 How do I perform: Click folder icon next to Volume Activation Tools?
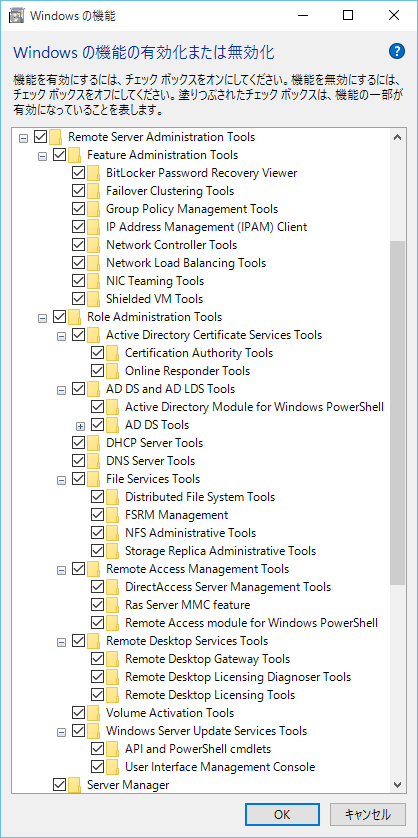94,712
